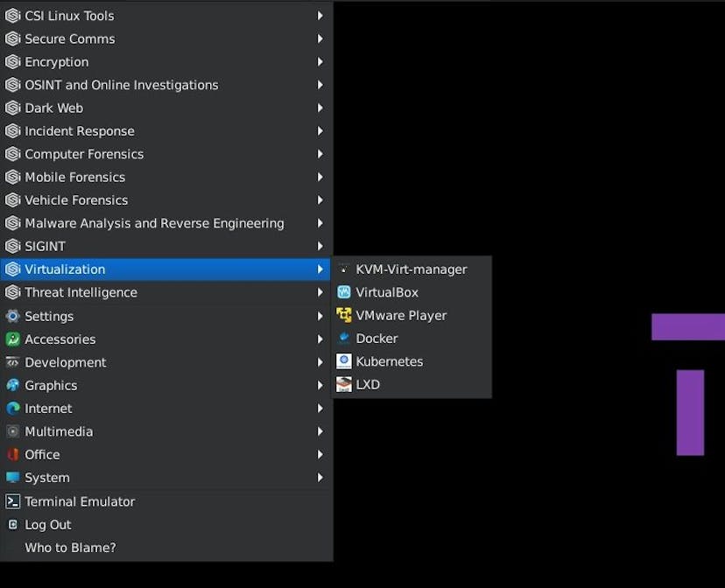Open the OSINT and Online Investigations menu
The image size is (725, 588).
(x=123, y=85)
